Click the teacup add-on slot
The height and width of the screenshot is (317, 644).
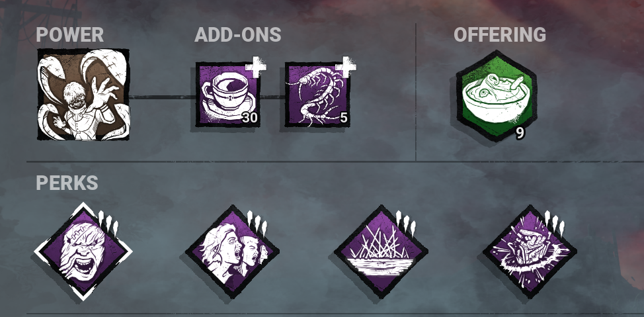click(228, 94)
